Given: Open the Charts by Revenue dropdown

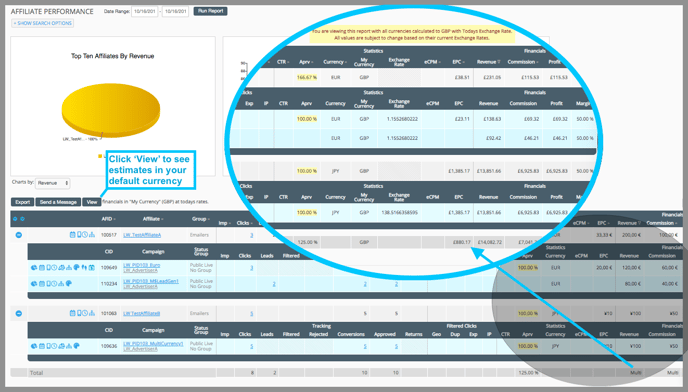Looking at the screenshot, I should pyautogui.click(x=53, y=183).
